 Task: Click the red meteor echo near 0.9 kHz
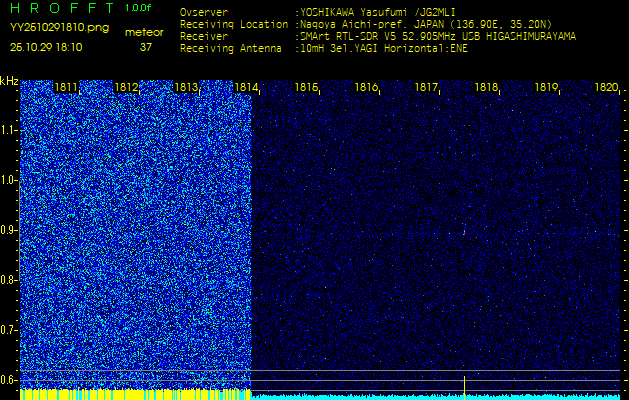click(464, 231)
